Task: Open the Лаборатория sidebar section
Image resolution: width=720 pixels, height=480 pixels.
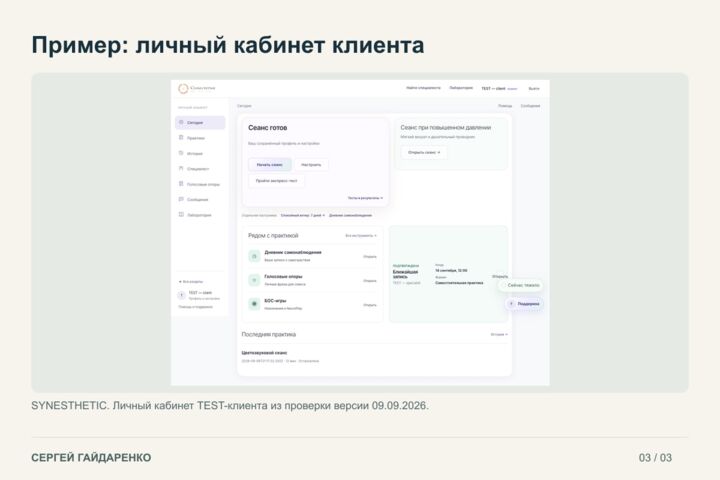Action: point(200,215)
